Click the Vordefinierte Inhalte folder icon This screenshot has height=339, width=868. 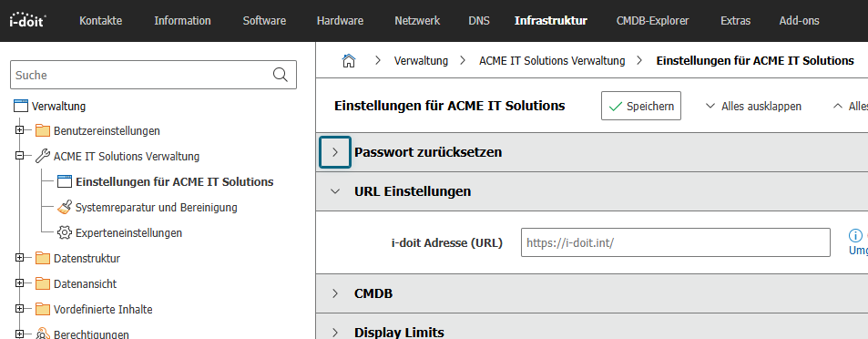[43, 310]
